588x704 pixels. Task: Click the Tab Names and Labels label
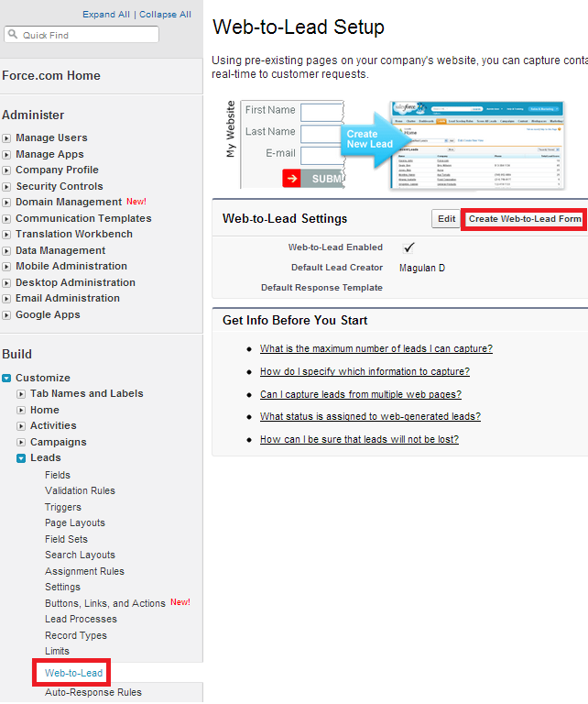[x=87, y=394]
